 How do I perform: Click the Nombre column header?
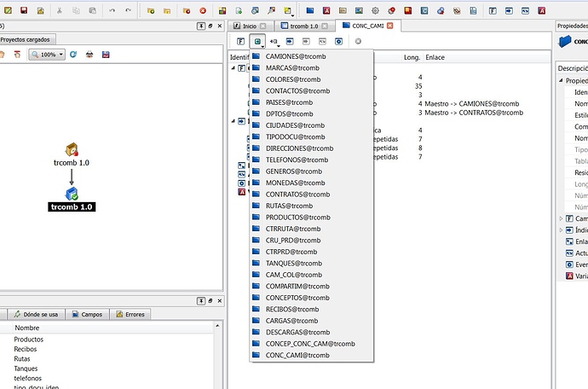pos(27,328)
